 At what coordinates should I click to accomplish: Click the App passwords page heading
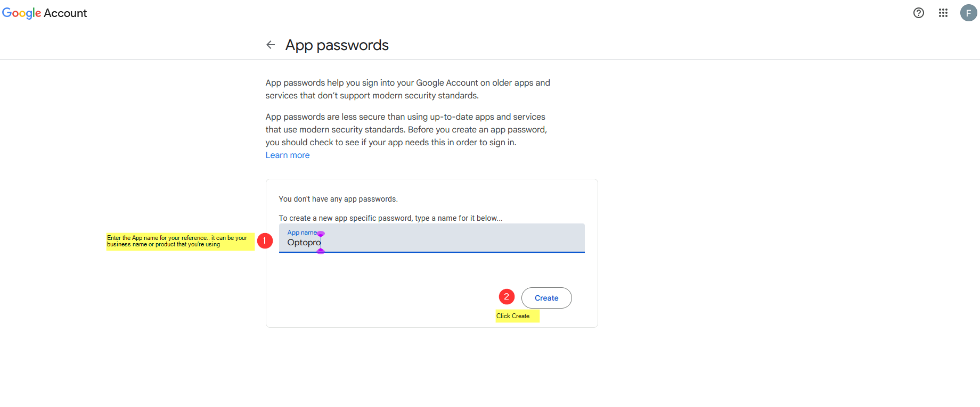coord(337,45)
